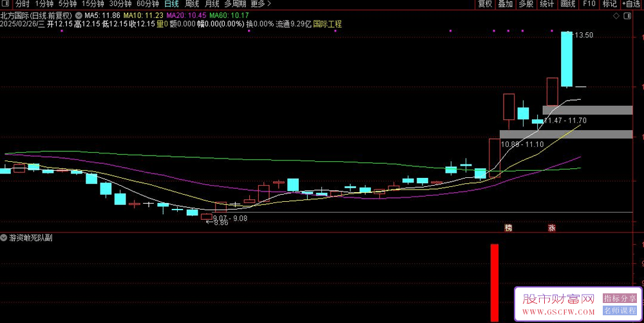Open F10 company info
Screen dimensions: 644x323
(x=589, y=4)
